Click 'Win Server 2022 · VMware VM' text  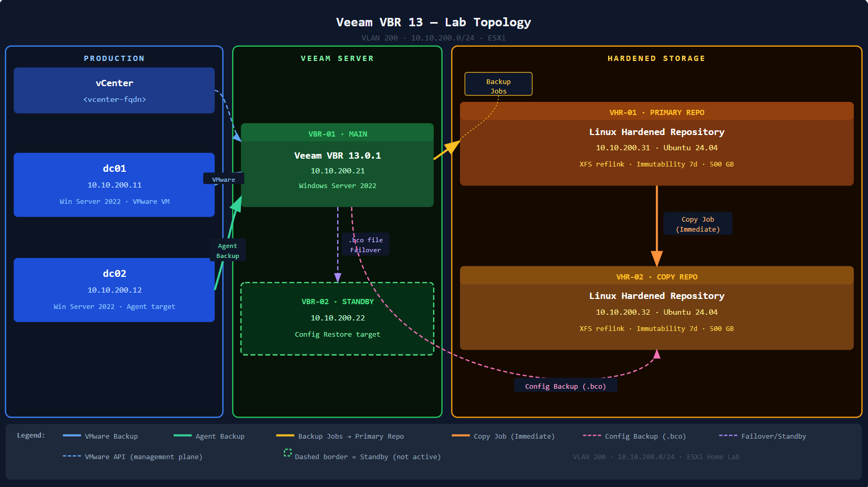pyautogui.click(x=114, y=201)
